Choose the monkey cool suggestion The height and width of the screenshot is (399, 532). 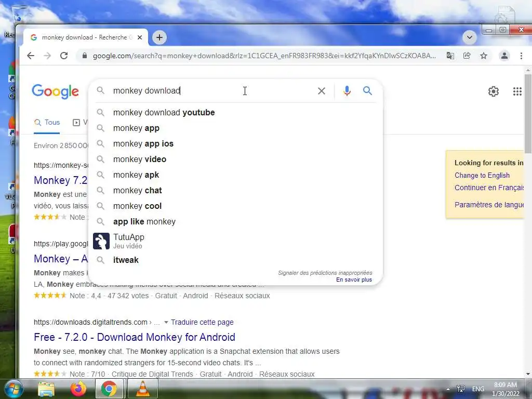tap(235, 206)
